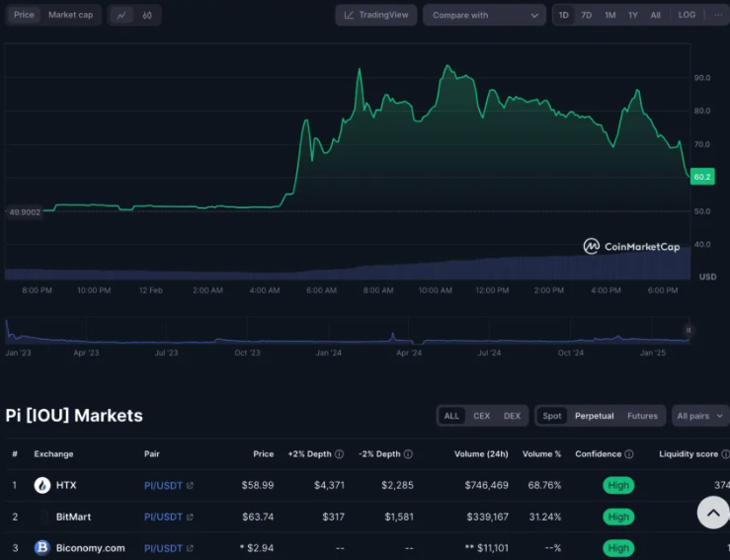
Task: Switch chart to candlestick view icon
Action: coord(147,16)
